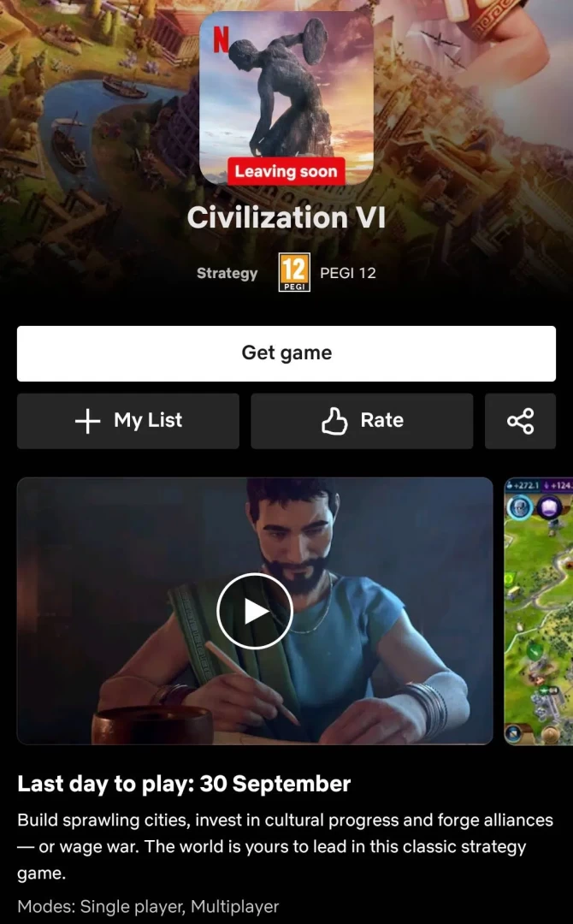Screen dimensions: 573x924
Task: Click the game description paragraph
Action: (x=285, y=846)
